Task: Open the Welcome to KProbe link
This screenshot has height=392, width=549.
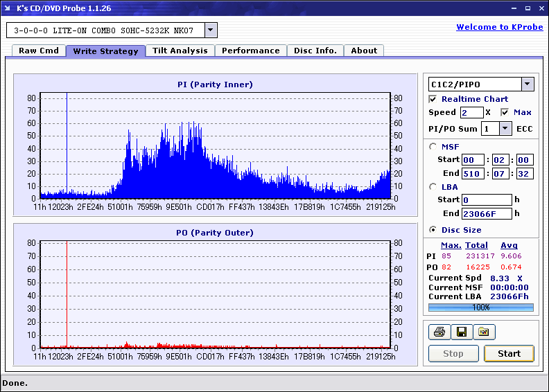Action: pos(500,27)
